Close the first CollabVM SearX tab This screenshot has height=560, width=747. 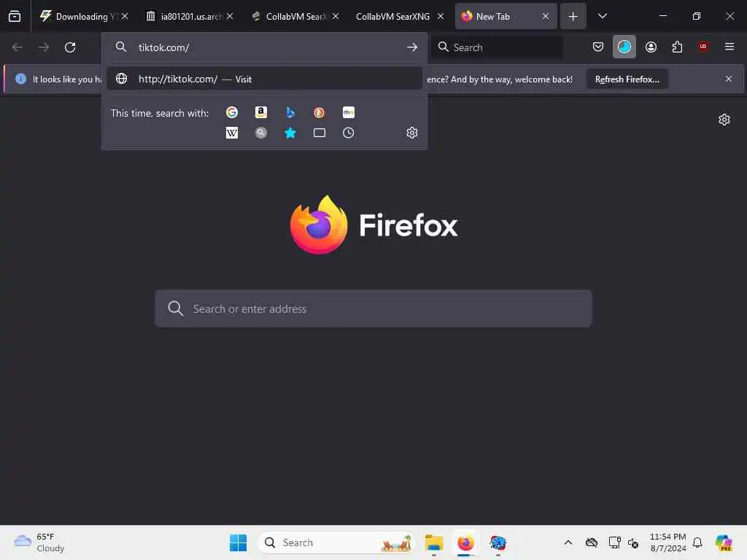(x=336, y=16)
